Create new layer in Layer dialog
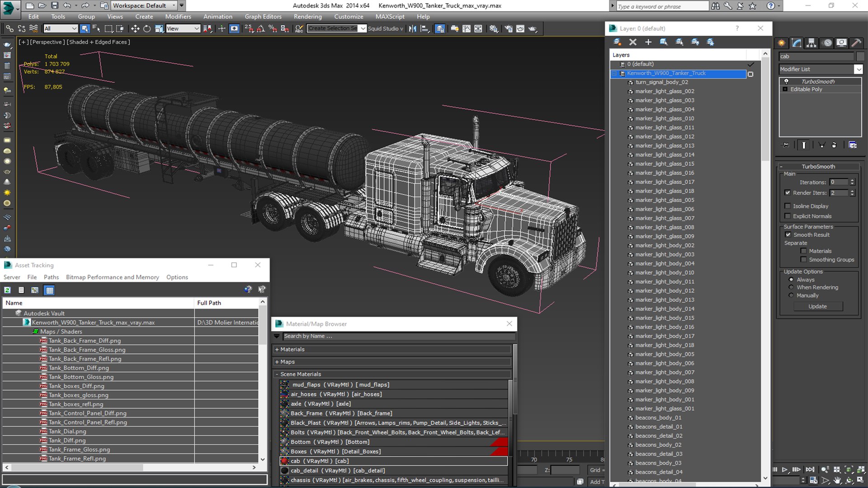This screenshot has width=868, height=488. click(x=617, y=42)
